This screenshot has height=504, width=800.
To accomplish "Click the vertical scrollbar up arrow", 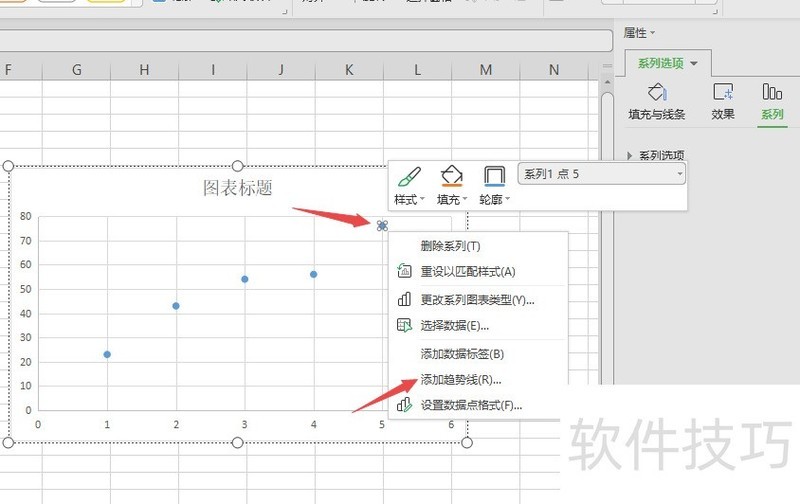I will click(607, 82).
